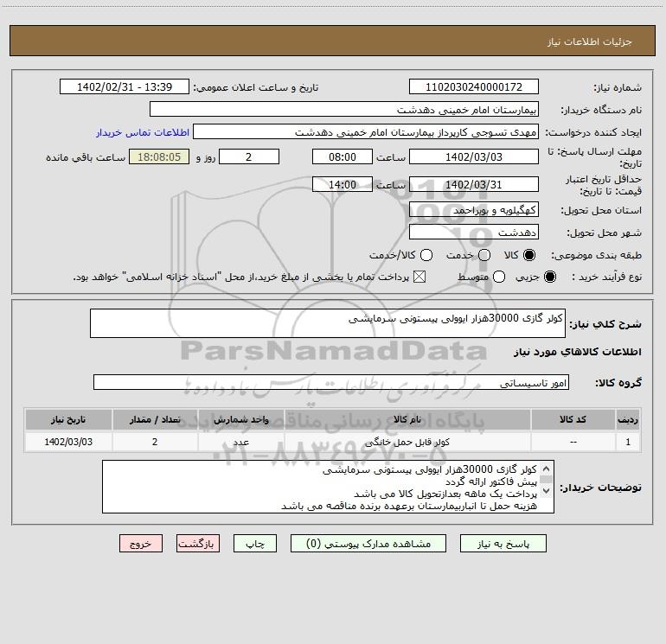Screen dimensions: 666x644
Task: Click the ردیف column header
Action: pyautogui.click(x=628, y=419)
